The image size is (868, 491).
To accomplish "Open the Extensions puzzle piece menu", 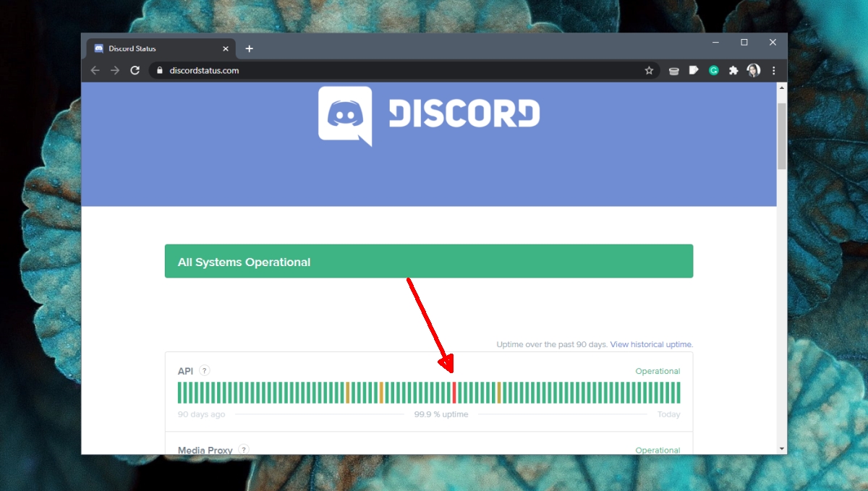I will pos(733,70).
